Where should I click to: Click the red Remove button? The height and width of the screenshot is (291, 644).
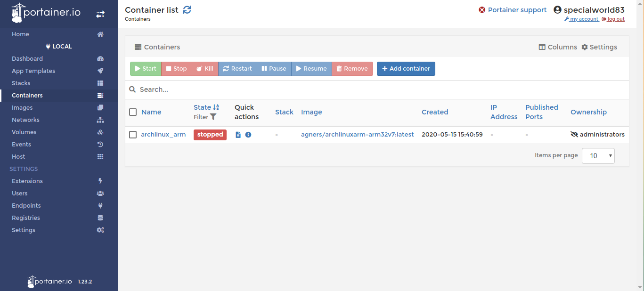pos(352,69)
